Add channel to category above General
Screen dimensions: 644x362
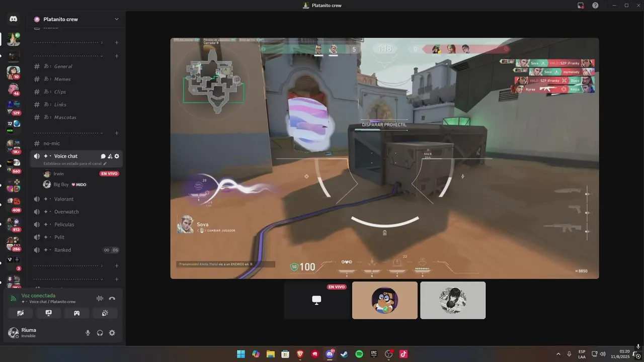click(x=117, y=56)
